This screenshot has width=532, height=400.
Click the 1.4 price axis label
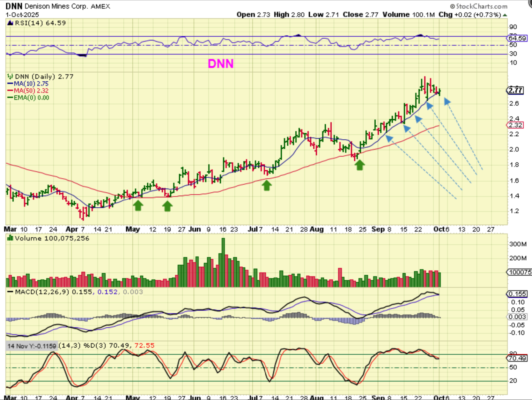click(514, 196)
